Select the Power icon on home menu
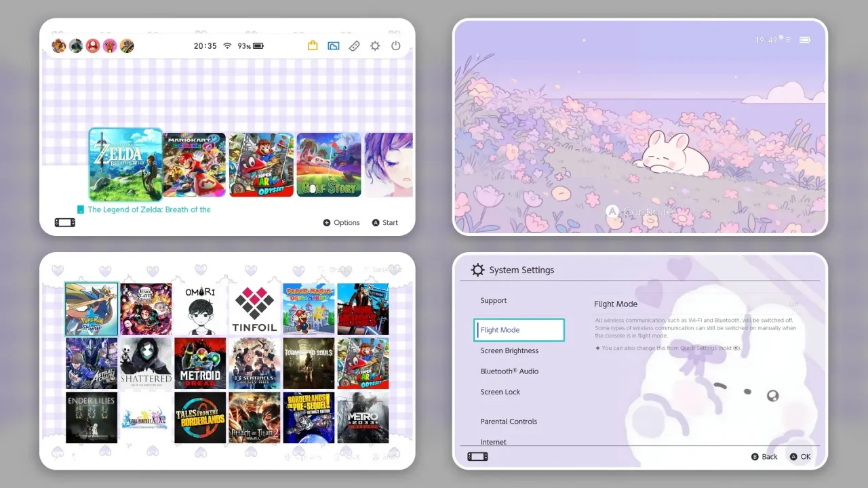Image resolution: width=868 pixels, height=488 pixels. click(x=396, y=46)
